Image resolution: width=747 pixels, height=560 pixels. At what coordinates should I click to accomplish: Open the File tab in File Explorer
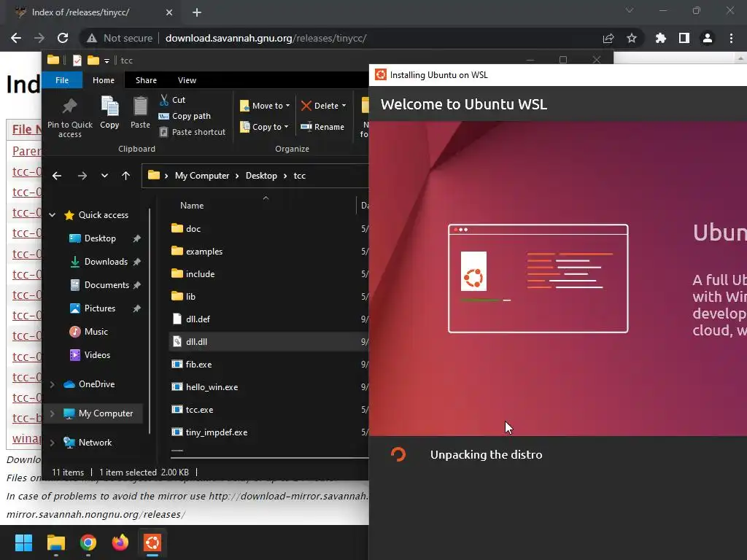pos(62,80)
